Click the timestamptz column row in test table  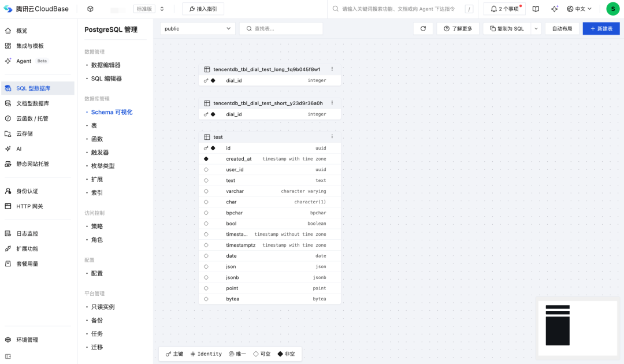[x=270, y=245]
